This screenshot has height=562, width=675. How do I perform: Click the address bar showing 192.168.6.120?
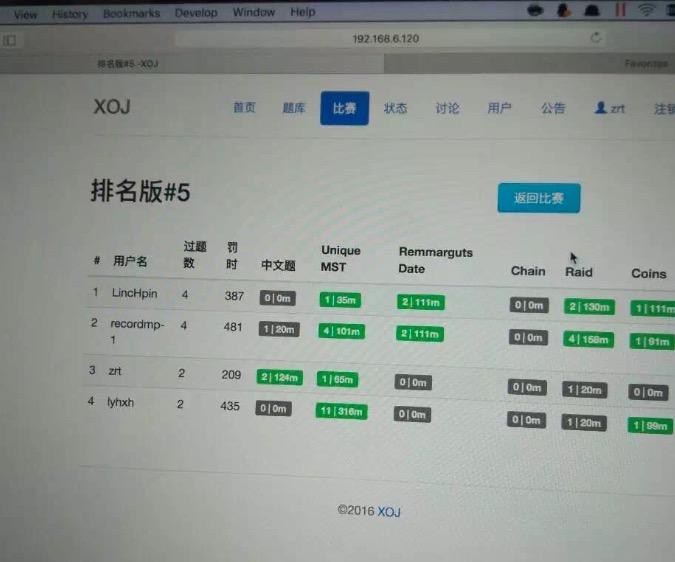(385, 38)
